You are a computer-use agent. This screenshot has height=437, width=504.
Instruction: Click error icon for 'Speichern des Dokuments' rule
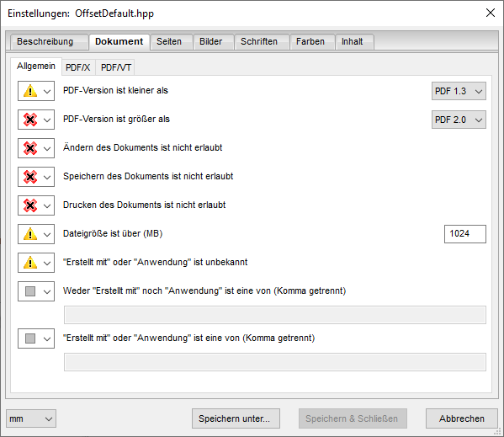click(30, 177)
